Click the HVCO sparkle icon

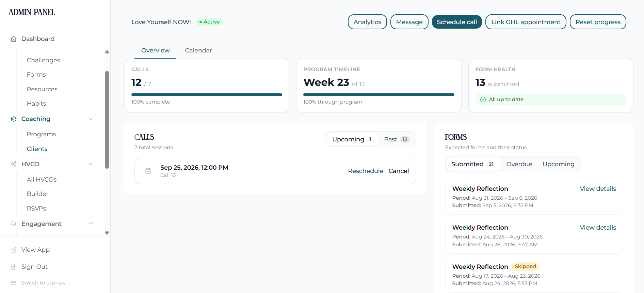point(14,164)
